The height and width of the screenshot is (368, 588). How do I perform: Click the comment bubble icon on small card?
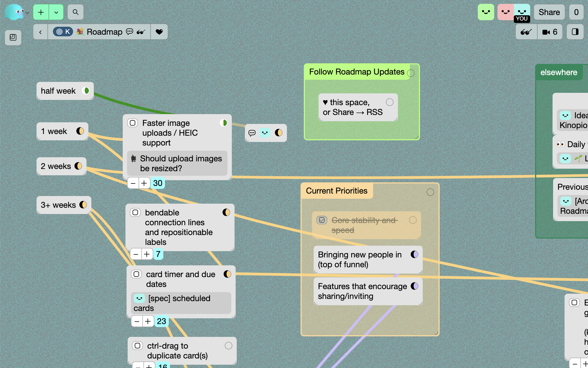pos(252,133)
